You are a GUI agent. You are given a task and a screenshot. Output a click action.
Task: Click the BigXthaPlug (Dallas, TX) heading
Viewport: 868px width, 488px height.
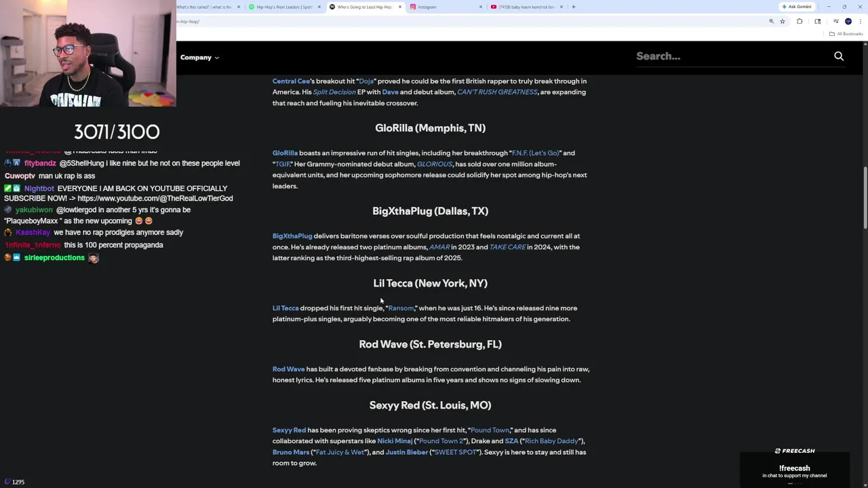click(430, 211)
